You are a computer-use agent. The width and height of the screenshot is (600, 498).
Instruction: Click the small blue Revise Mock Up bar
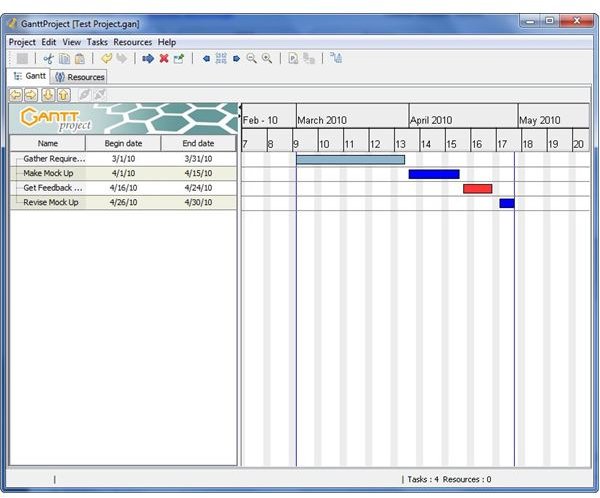(x=507, y=203)
